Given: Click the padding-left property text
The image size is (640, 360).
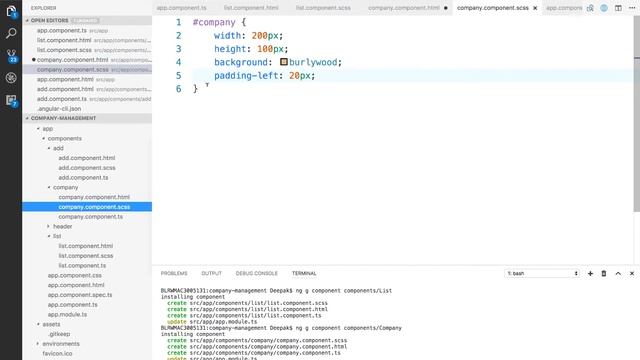Looking at the screenshot, I should click(246, 76).
